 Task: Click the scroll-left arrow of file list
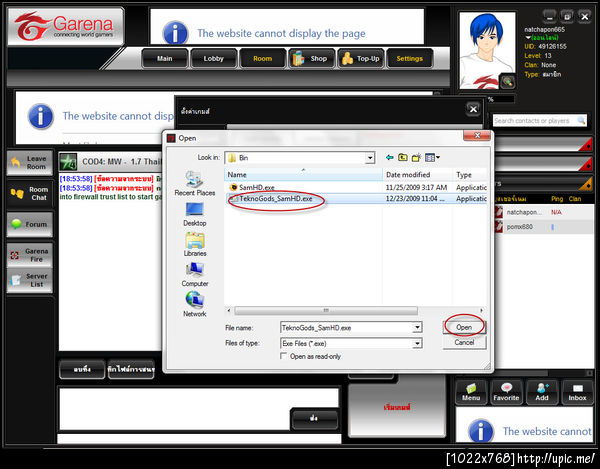(229, 310)
